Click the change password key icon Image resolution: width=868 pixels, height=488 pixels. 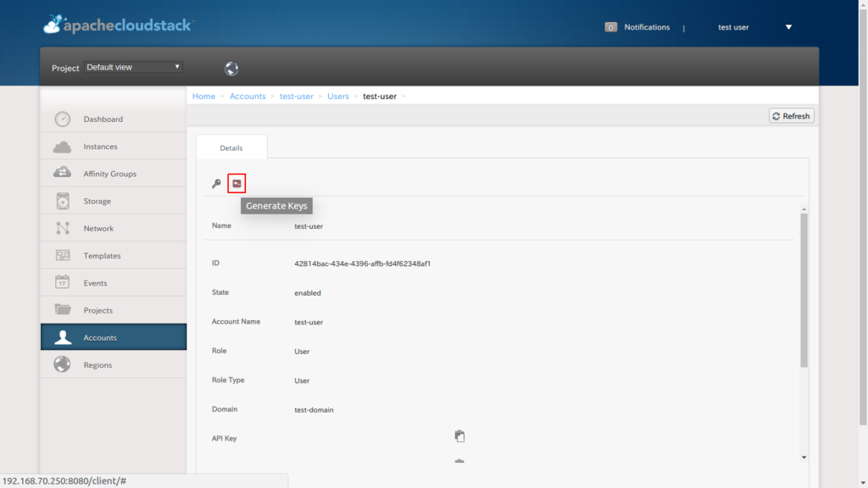tap(216, 184)
